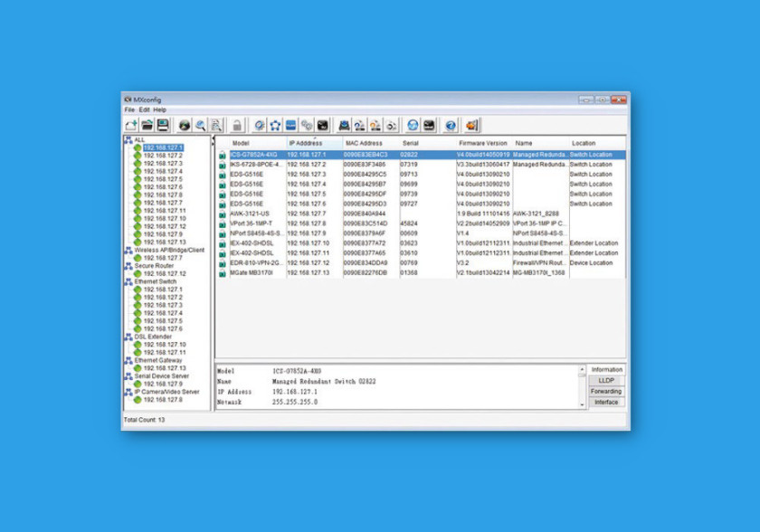760x532 pixels.
Task: Click the info panel scrollbar down arrow
Action: click(582, 404)
